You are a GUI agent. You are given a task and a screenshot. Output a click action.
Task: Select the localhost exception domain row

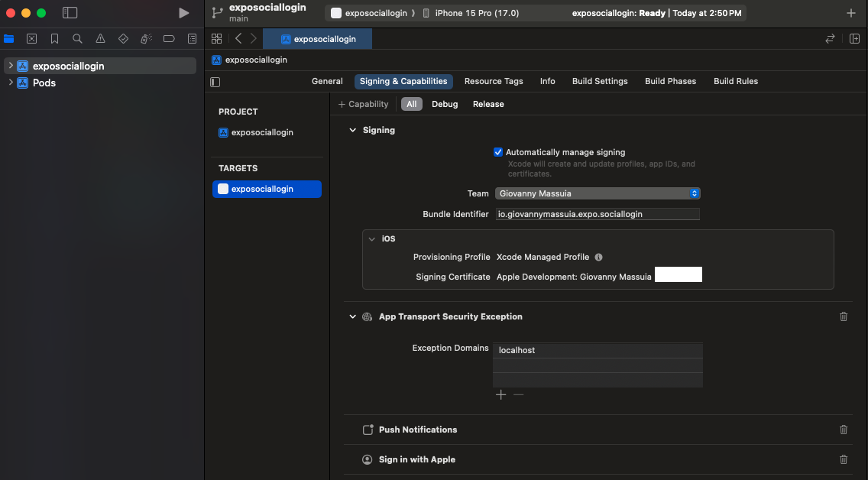coord(598,350)
